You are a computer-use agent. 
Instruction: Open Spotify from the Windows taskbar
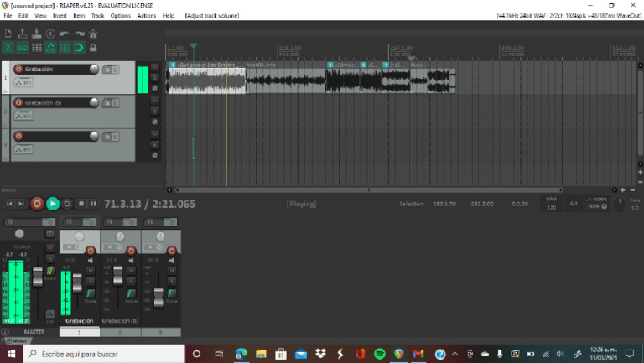click(x=379, y=354)
